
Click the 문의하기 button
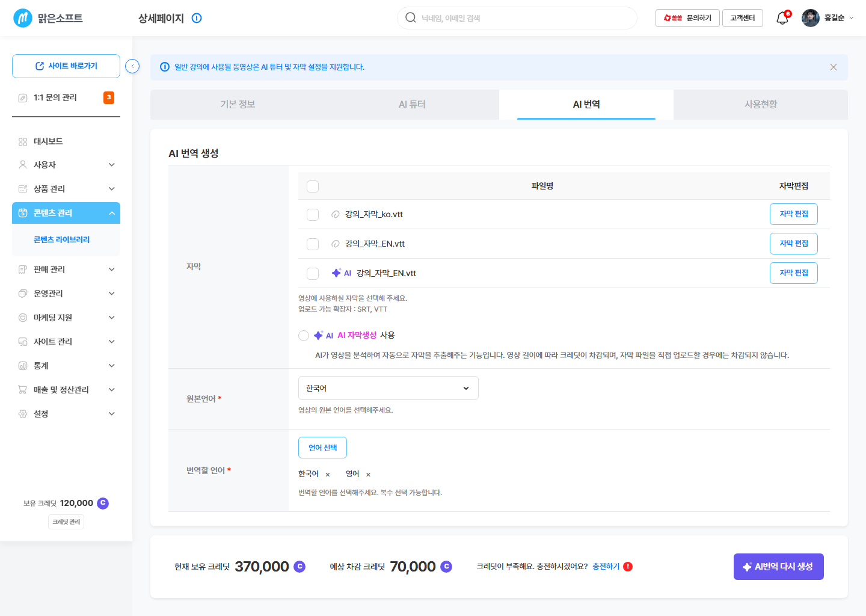687,18
